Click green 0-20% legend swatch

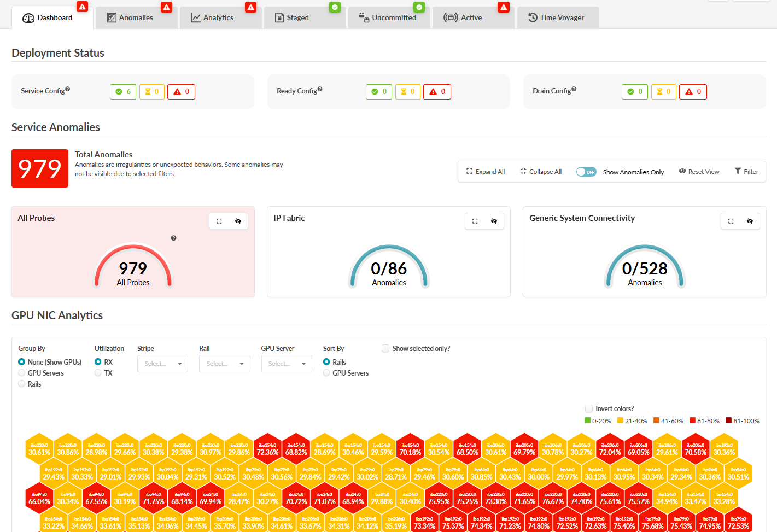[588, 420]
